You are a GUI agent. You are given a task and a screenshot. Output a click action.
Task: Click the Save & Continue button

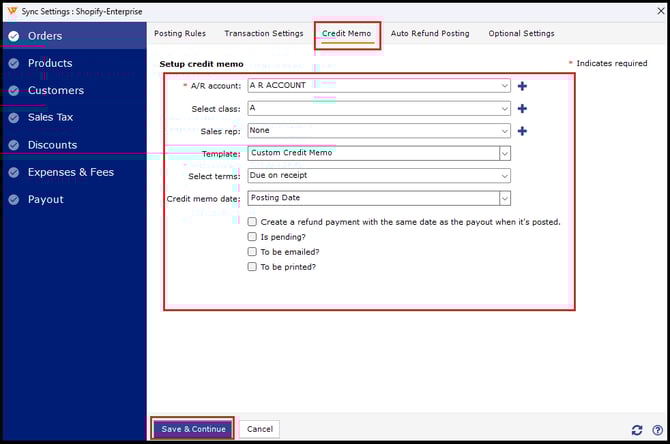193,429
